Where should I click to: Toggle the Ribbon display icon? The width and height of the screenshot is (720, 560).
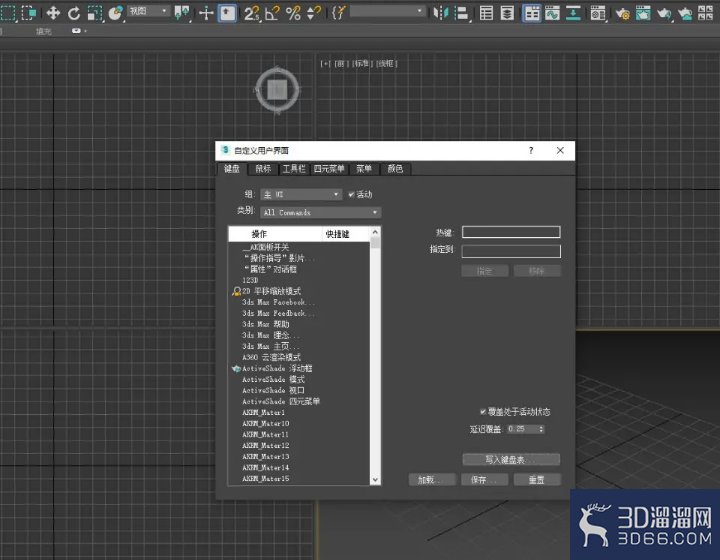click(x=532, y=13)
